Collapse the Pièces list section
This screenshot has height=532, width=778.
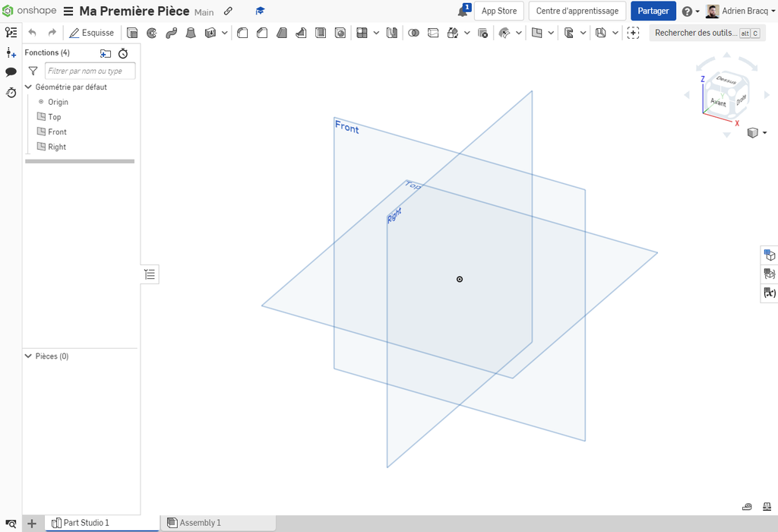pos(28,356)
